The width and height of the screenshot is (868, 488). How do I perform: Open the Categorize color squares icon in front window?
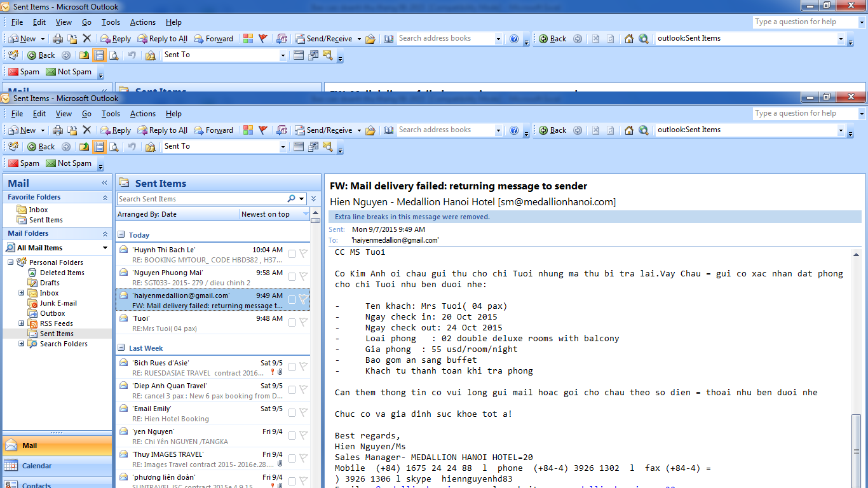(x=248, y=130)
